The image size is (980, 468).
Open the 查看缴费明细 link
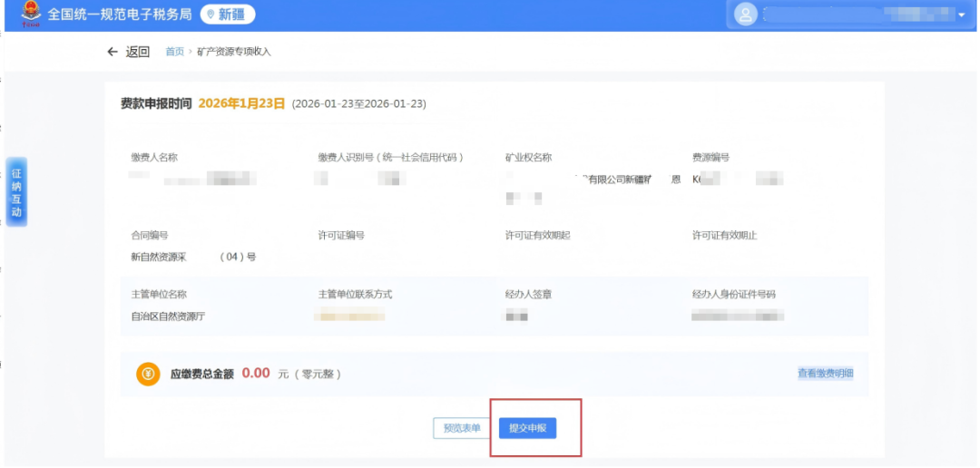825,374
